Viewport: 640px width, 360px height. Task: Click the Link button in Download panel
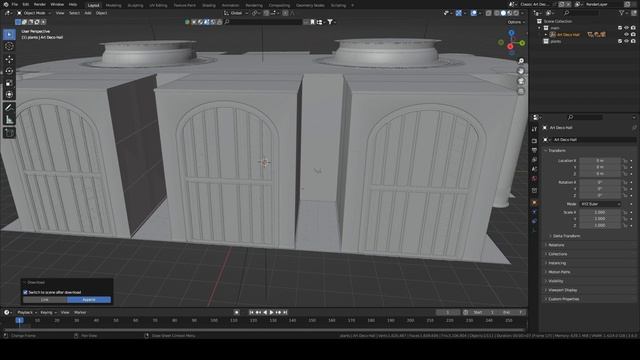point(45,300)
